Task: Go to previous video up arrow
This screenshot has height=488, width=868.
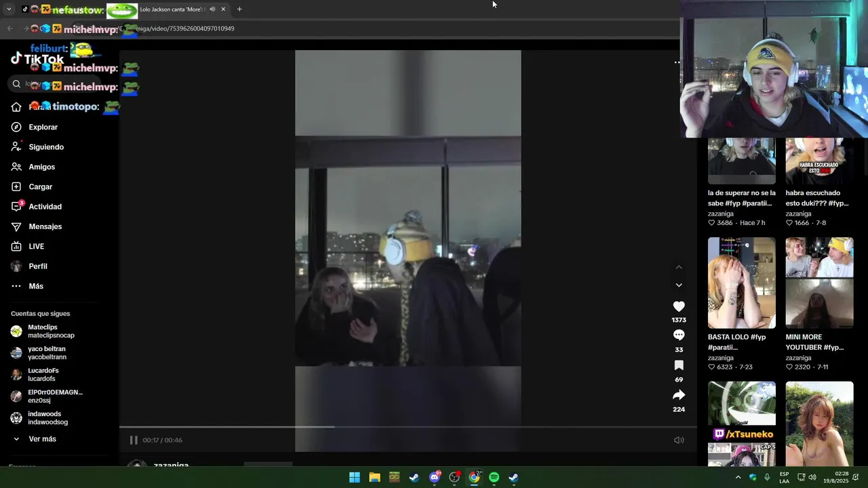Action: (679, 267)
